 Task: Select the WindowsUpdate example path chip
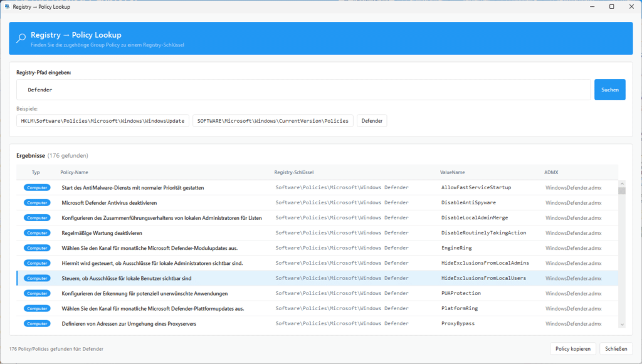click(103, 121)
